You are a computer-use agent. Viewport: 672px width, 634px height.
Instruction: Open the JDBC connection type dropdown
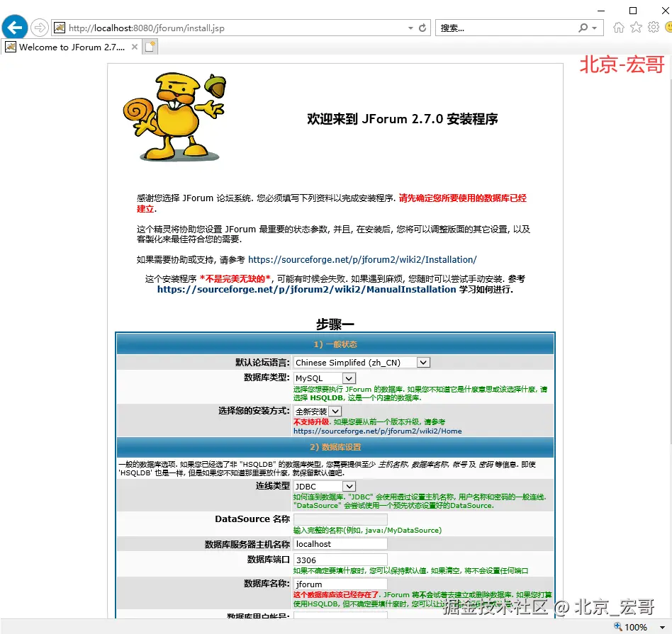pos(325,486)
